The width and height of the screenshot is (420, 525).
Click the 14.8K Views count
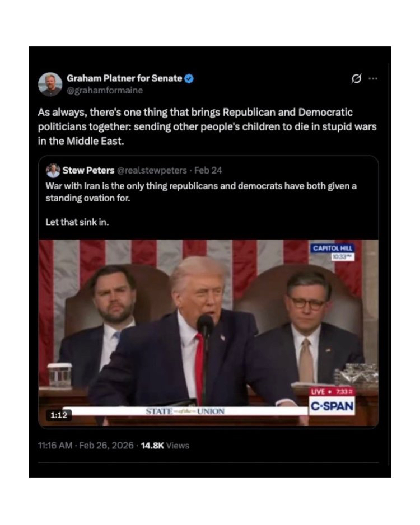[x=165, y=446]
